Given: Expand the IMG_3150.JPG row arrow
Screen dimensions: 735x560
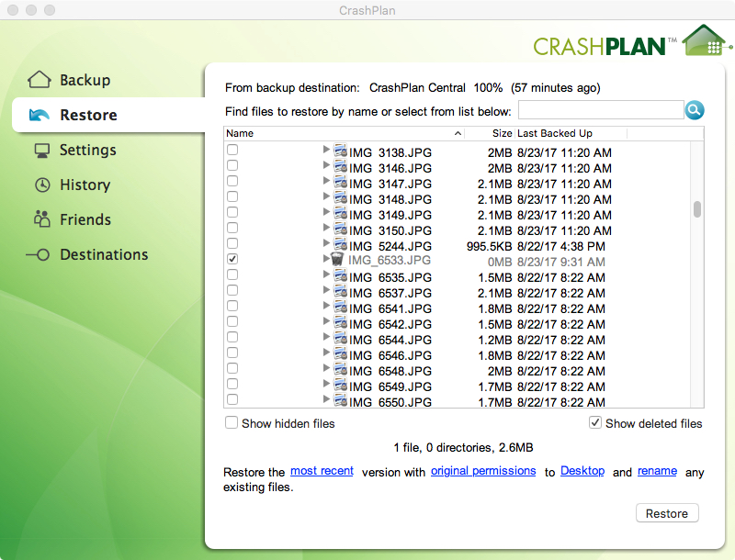Looking at the screenshot, I should point(326,228).
